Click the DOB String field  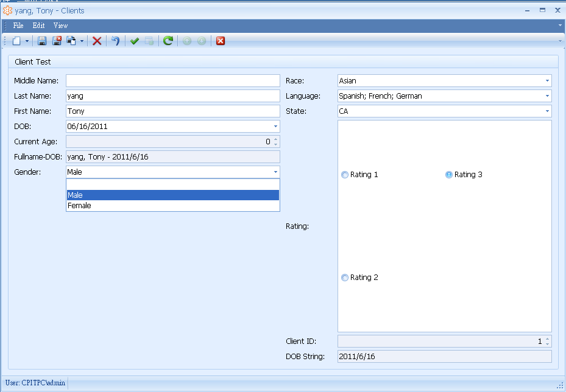[x=445, y=356]
